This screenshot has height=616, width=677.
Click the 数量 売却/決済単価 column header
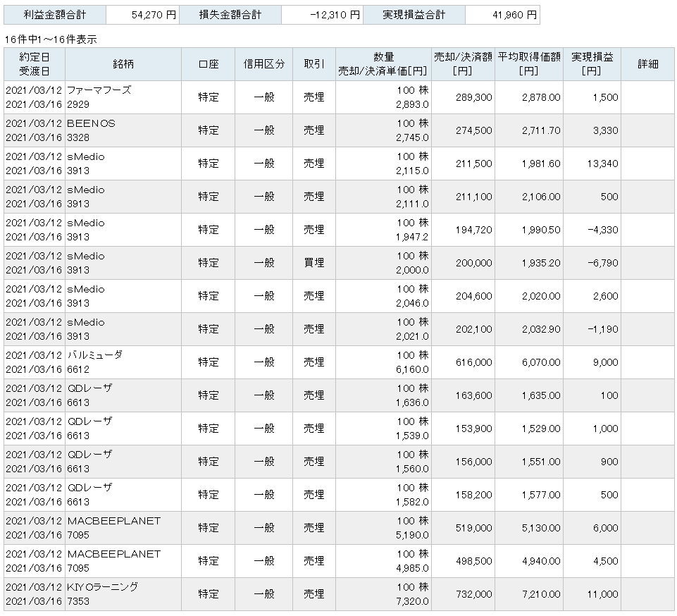383,64
